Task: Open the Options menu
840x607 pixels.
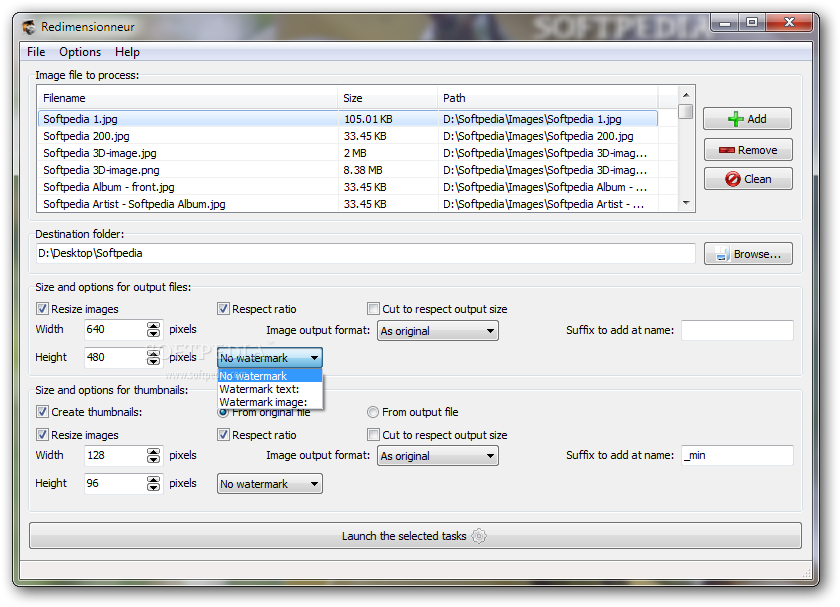Action: click(80, 52)
